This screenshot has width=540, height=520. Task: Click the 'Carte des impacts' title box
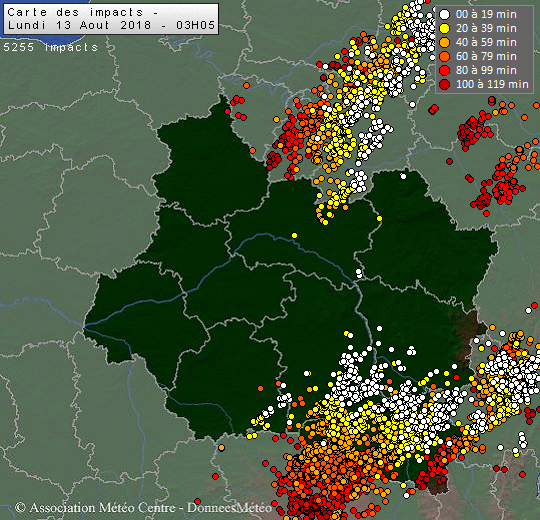tap(111, 19)
